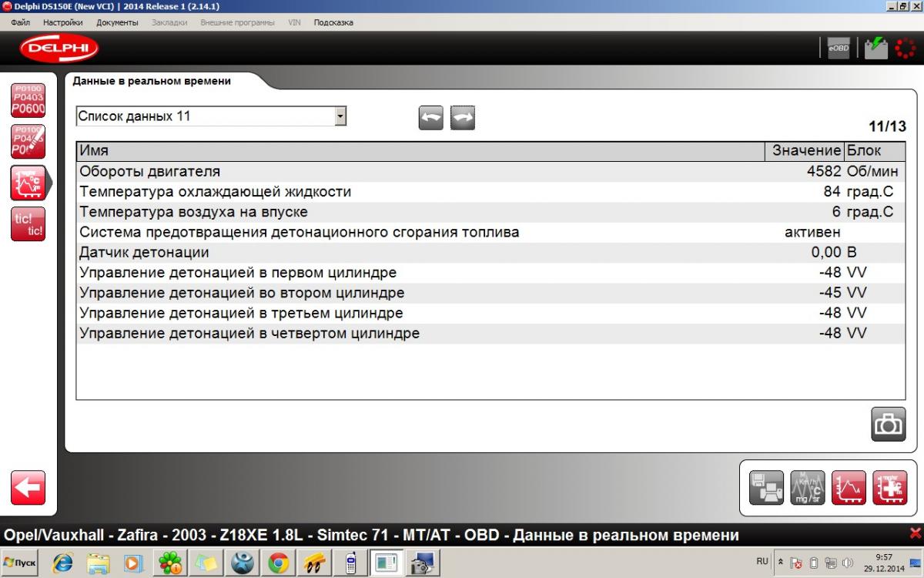
Task: Click the volume speaker tray icon
Action: click(848, 563)
